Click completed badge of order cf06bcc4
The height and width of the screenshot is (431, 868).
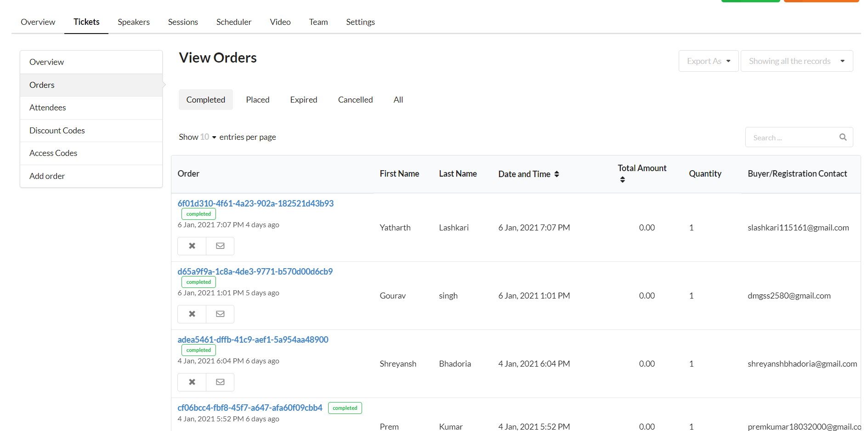(345, 408)
